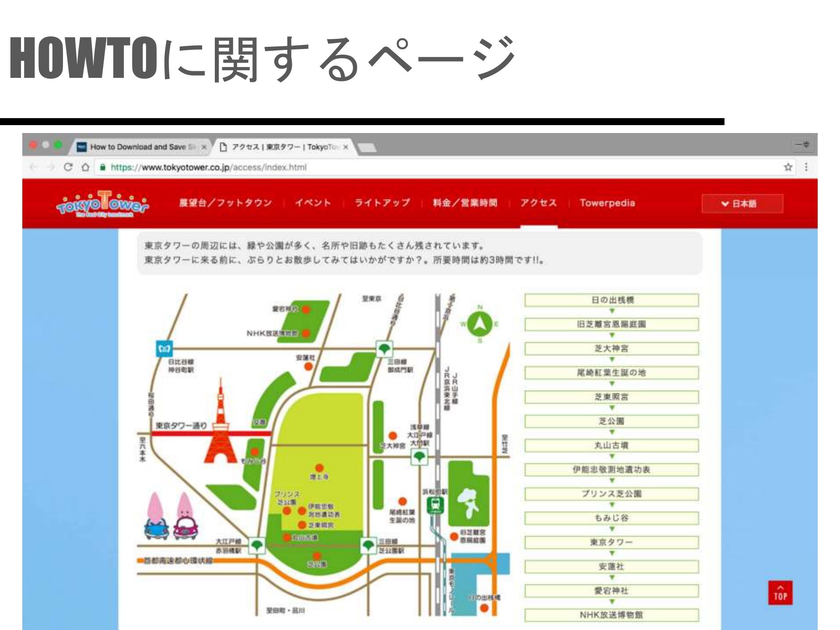
Task: Select the アクセス menu item
Action: (x=539, y=203)
